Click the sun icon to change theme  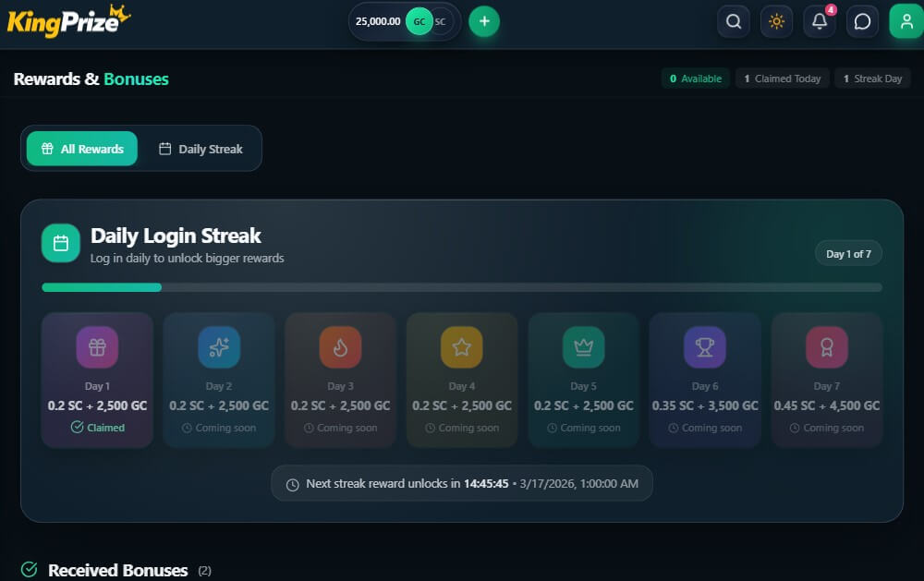(x=776, y=21)
